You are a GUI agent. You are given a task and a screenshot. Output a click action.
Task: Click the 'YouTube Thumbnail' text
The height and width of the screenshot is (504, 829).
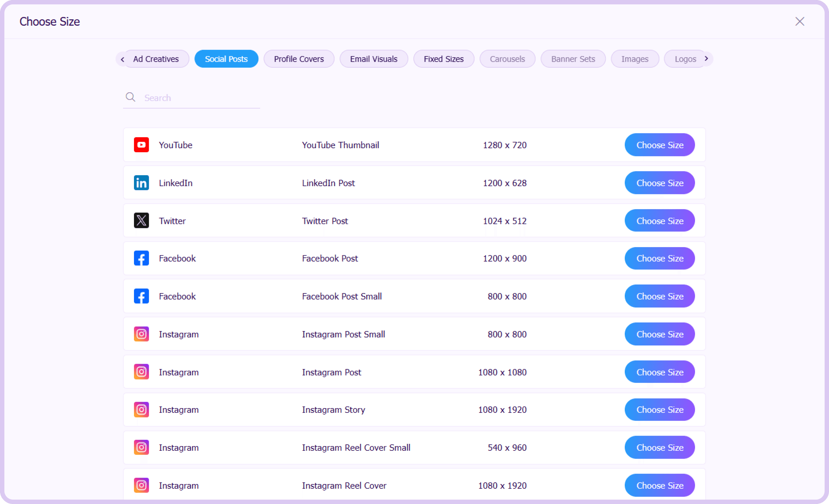[x=340, y=145]
